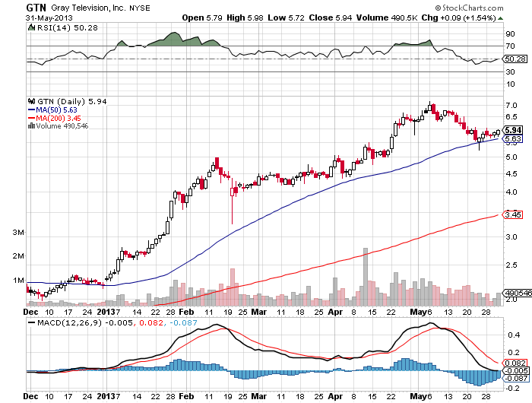This screenshot has height=403, width=532.
Task: Click Mar on the price panel date axis
Action: click(x=259, y=312)
